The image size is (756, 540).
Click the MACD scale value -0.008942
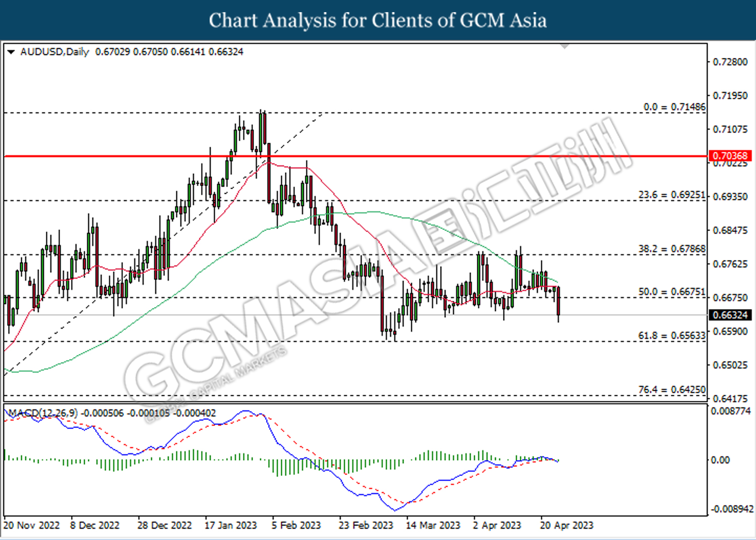pyautogui.click(x=732, y=509)
